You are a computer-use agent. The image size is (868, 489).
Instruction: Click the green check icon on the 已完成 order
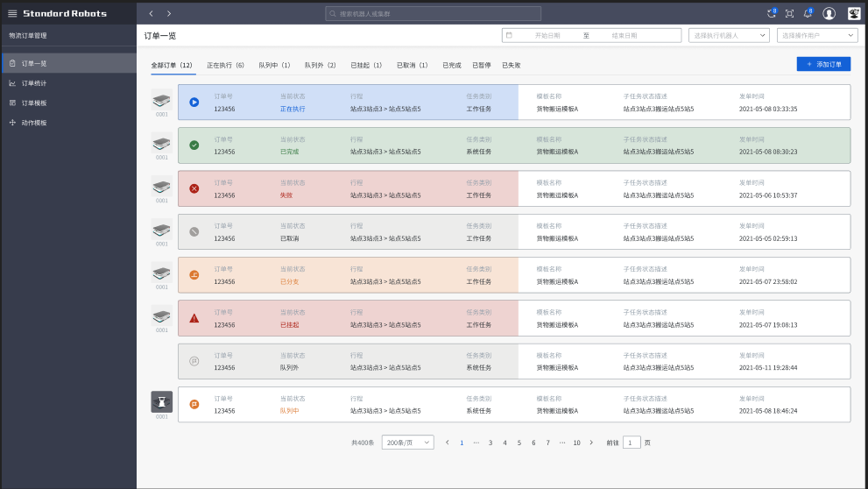pyautogui.click(x=194, y=145)
